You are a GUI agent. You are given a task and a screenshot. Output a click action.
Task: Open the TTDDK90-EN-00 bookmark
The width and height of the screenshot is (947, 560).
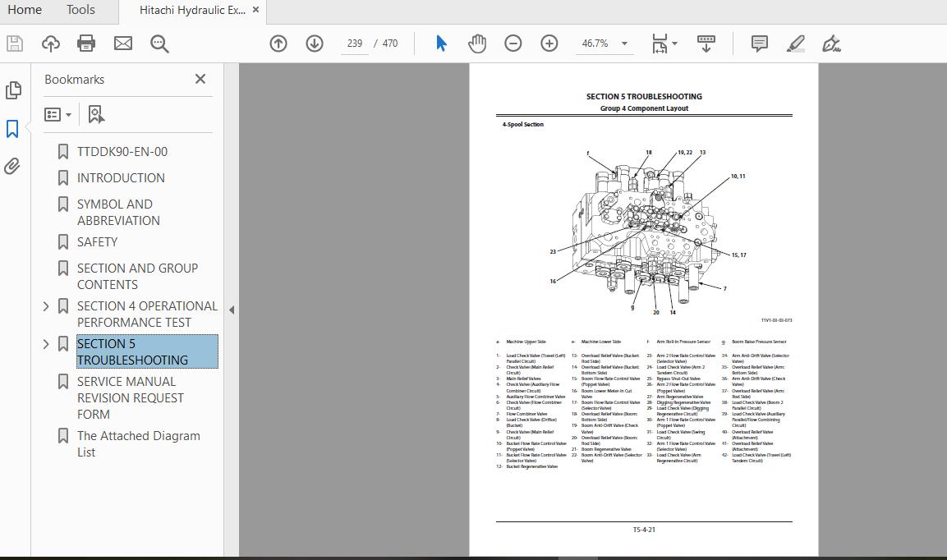click(x=122, y=152)
